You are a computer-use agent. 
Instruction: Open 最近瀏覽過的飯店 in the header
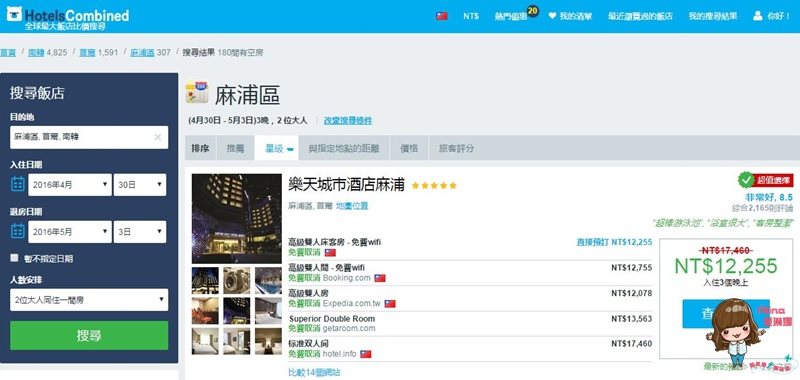click(x=640, y=16)
